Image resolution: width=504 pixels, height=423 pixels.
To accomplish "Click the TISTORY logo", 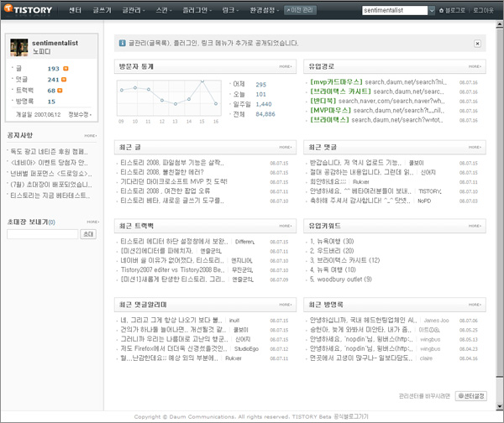I will [29, 9].
